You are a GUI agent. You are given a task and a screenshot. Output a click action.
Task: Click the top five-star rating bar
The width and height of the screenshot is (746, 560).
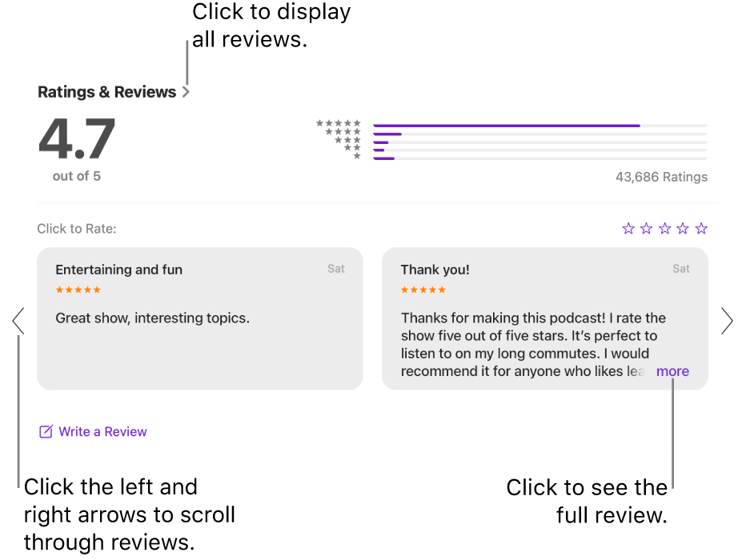coord(506,125)
